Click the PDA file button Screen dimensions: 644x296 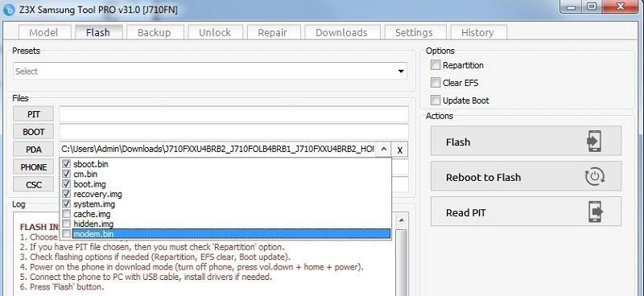(x=34, y=150)
